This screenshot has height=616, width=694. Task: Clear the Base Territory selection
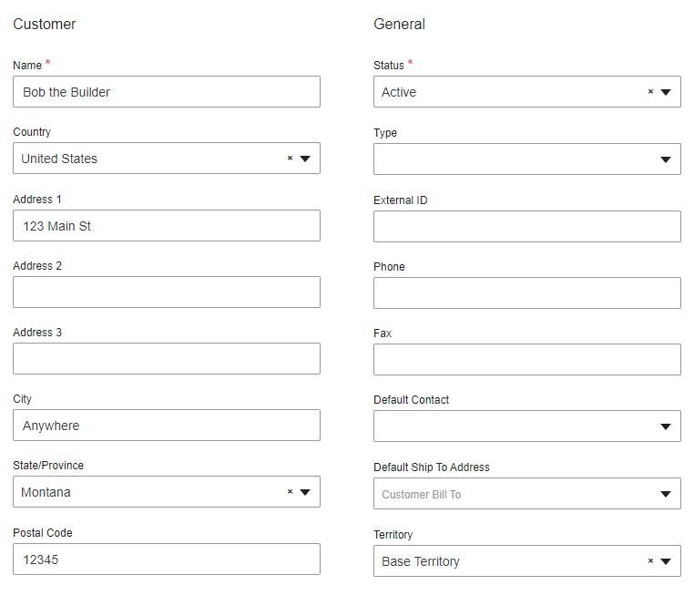tap(650, 561)
